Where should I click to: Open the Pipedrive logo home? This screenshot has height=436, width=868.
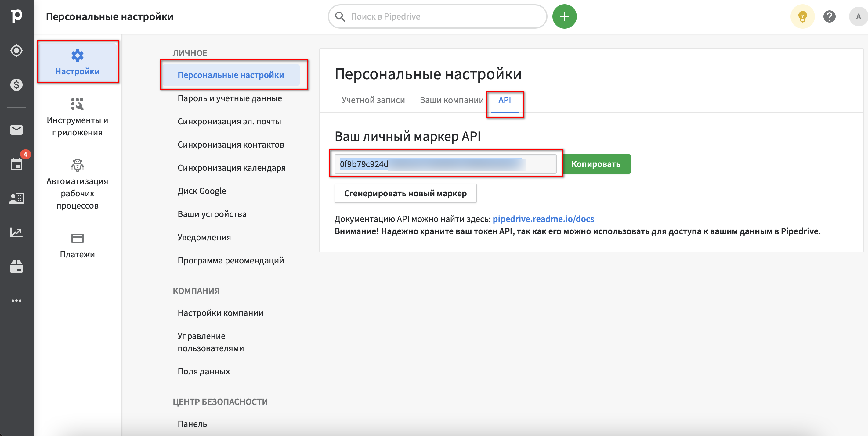(16, 16)
